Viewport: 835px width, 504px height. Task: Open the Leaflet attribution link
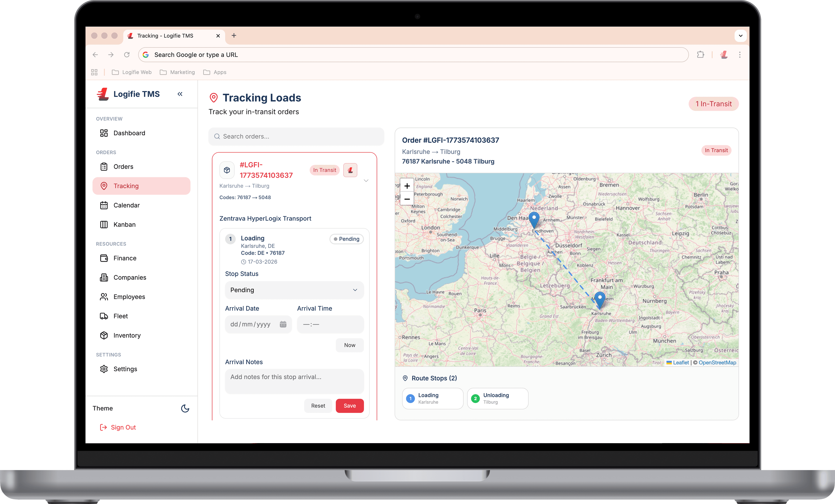680,363
